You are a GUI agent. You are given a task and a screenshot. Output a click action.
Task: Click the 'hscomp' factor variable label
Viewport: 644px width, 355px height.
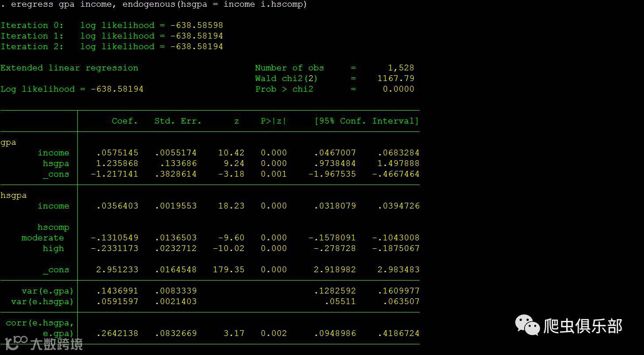54,227
